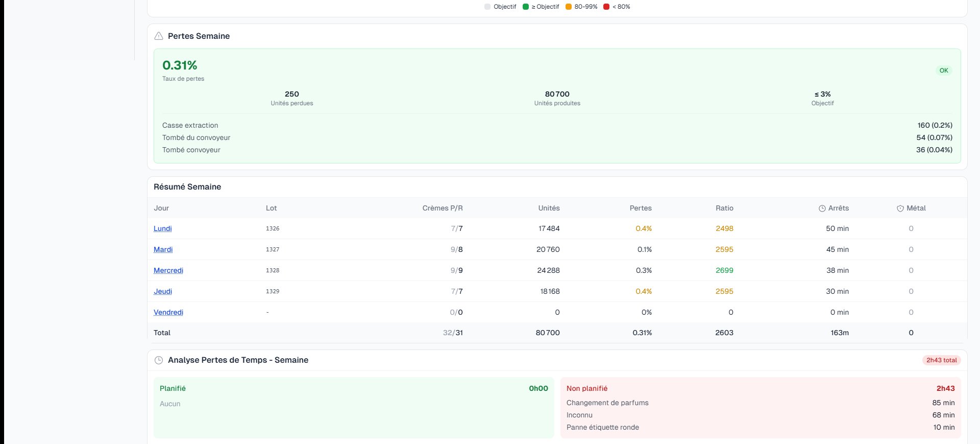The height and width of the screenshot is (444, 980).
Task: Click the 0.31% Taux de pertes value
Action: [180, 65]
